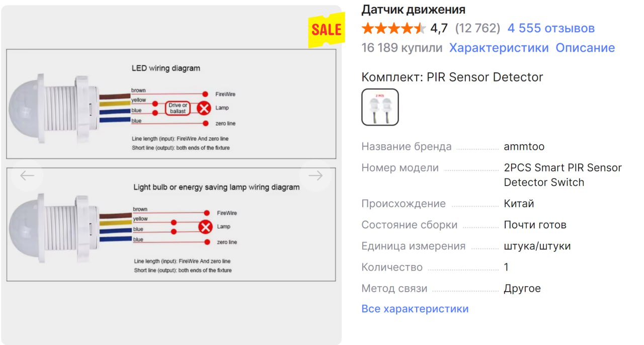The height and width of the screenshot is (345, 644).
Task: Go to previous product image arrow
Action: click(27, 176)
